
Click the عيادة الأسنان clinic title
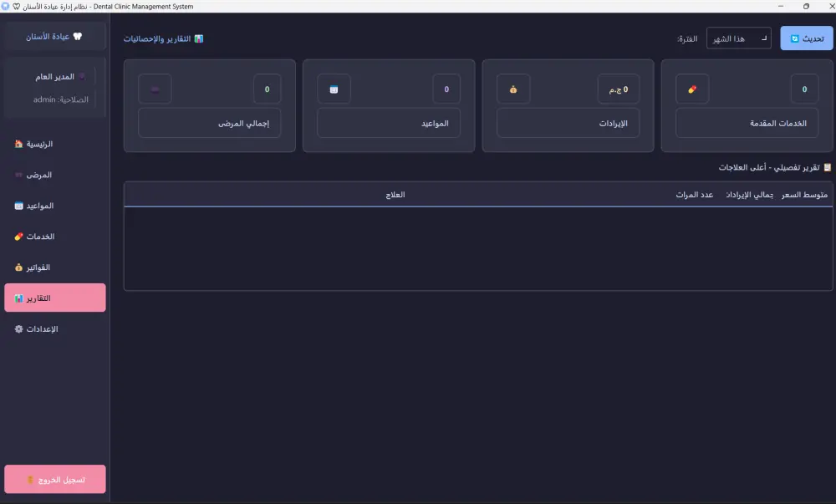click(48, 36)
